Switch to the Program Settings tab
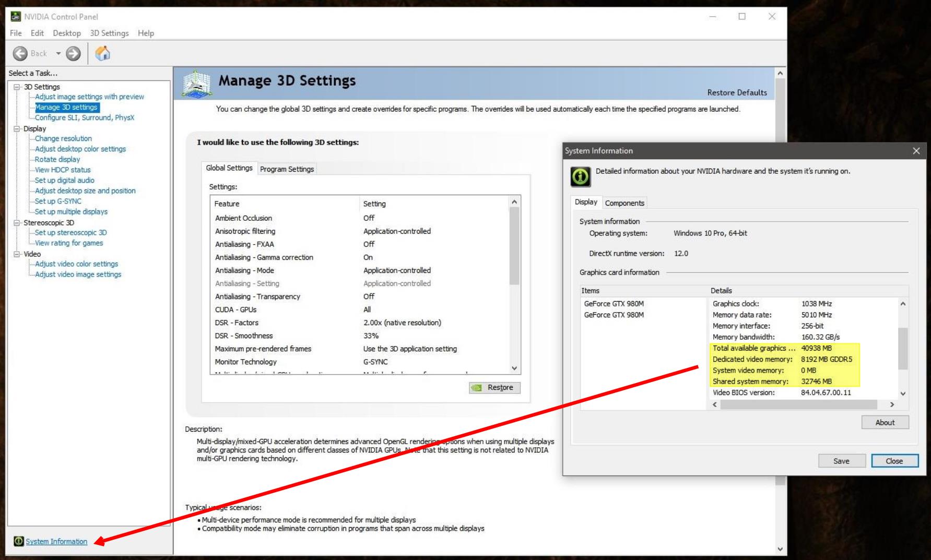Viewport: 931px width, 560px height. coord(287,169)
